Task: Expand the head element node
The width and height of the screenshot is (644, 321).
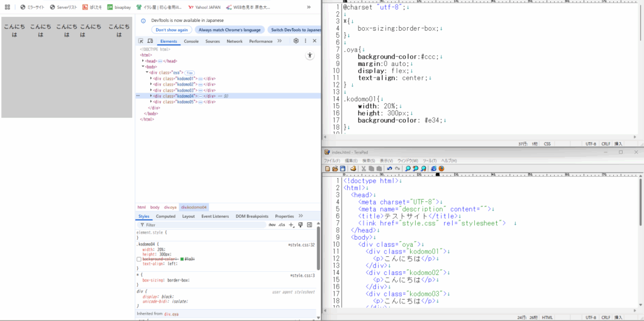Action: 143,61
